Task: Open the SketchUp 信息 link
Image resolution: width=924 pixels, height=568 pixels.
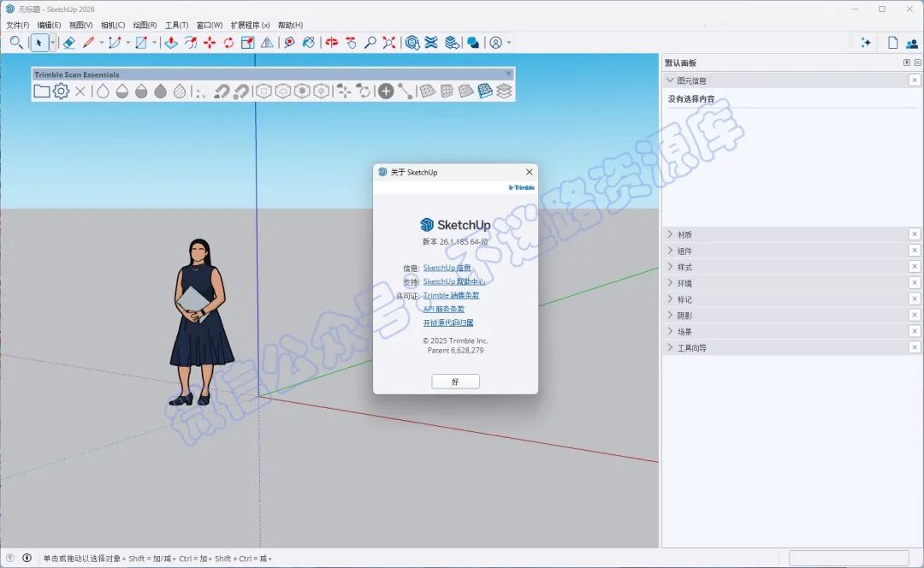Action: 447,268
